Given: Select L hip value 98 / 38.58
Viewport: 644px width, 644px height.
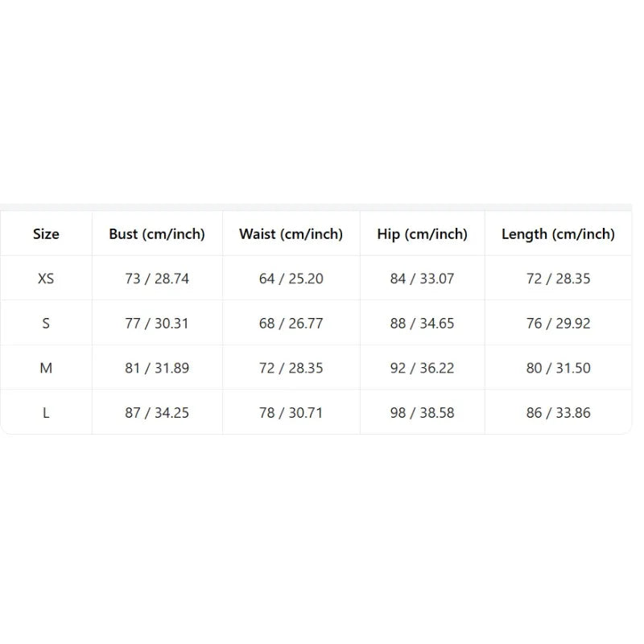Looking at the screenshot, I should coord(422,413).
